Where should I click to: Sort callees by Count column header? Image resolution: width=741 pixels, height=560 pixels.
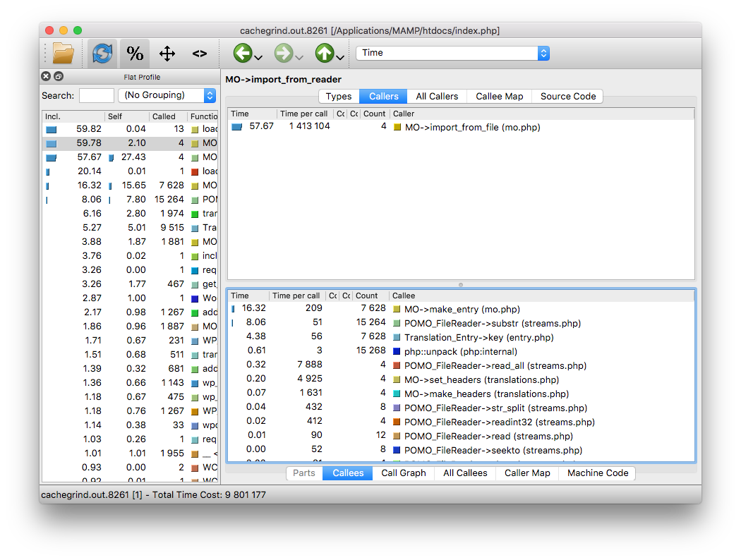pos(370,296)
